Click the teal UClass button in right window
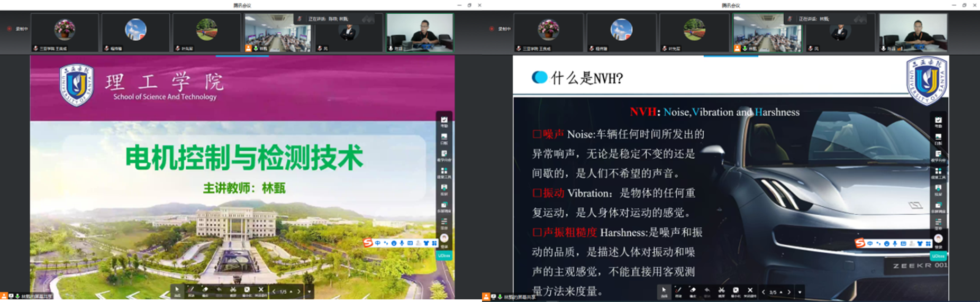The height and width of the screenshot is (302, 980). point(938,256)
